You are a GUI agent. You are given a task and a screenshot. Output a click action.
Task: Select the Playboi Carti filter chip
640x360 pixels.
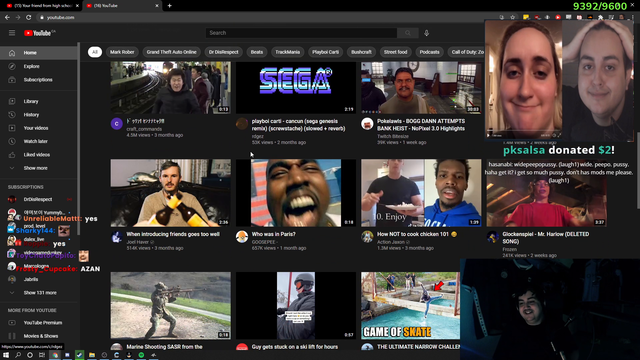point(325,52)
